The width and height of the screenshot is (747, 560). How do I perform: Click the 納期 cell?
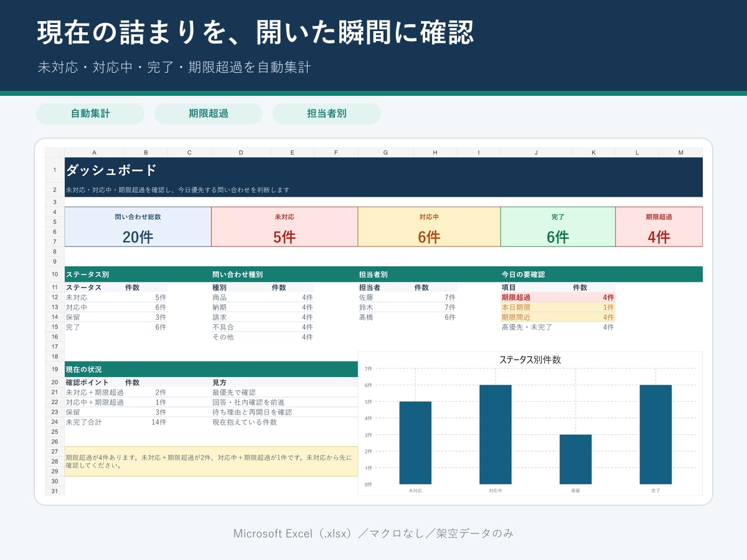click(241, 307)
